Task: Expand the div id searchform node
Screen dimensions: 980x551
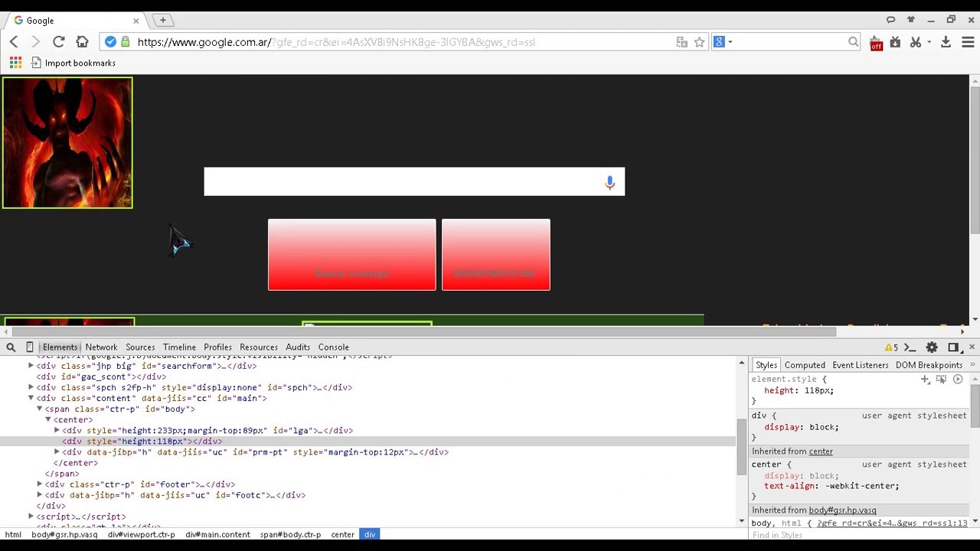Action: (x=31, y=366)
